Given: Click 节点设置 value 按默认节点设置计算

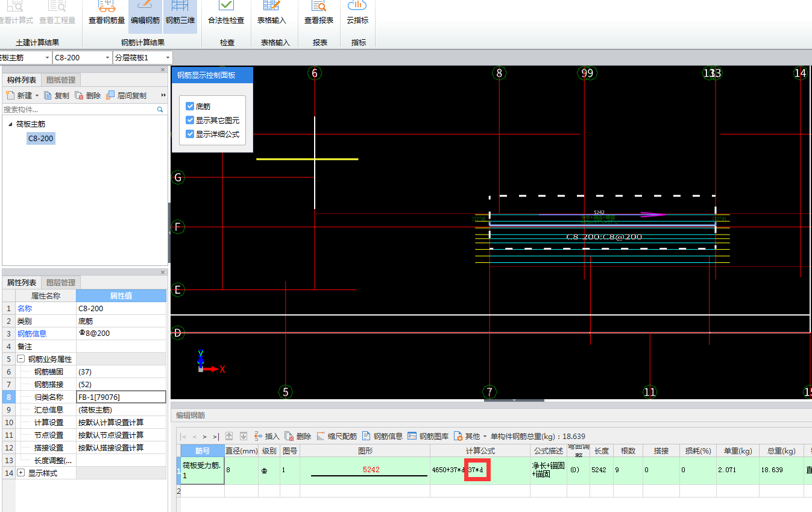Looking at the screenshot, I should point(121,435).
